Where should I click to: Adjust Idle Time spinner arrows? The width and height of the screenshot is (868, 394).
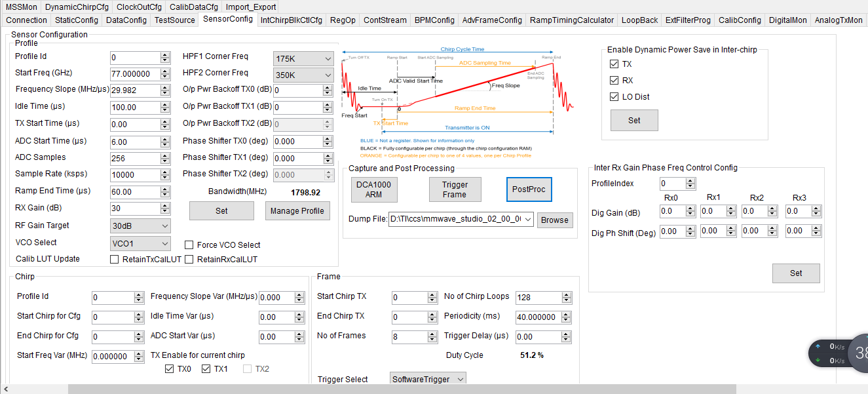tap(166, 107)
